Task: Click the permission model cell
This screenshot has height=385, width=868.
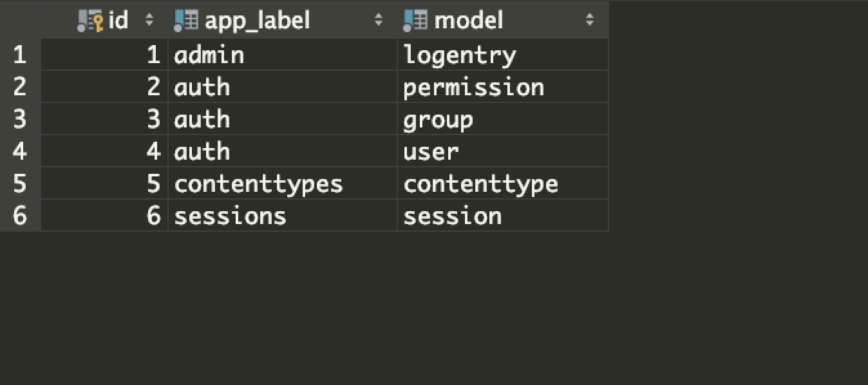Action: [x=503, y=87]
